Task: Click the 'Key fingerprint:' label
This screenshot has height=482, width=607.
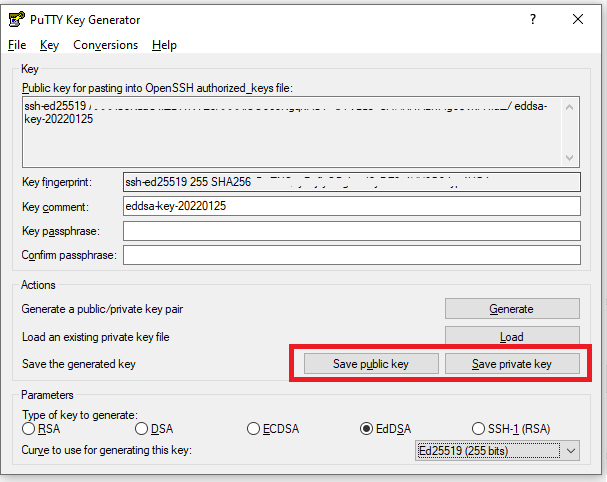Action: pos(57,182)
